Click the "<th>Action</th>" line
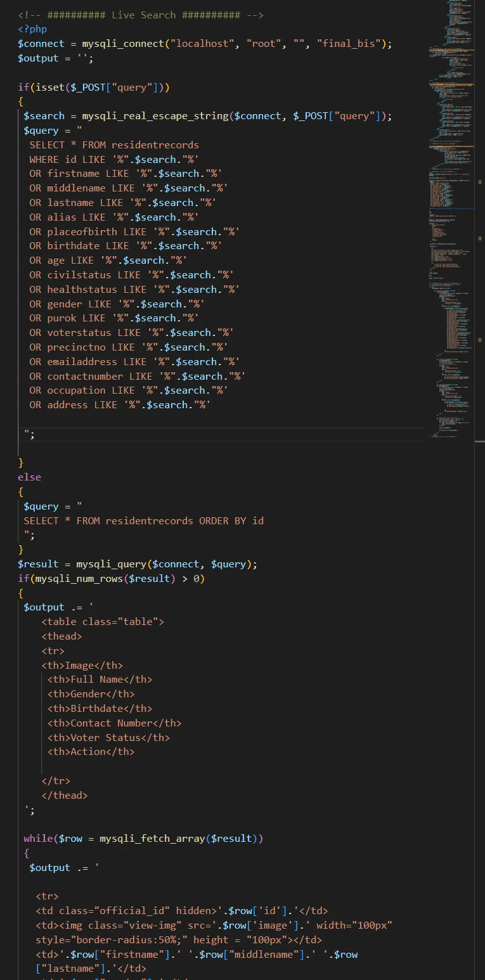Screen dimensions: 485x980 91,752
